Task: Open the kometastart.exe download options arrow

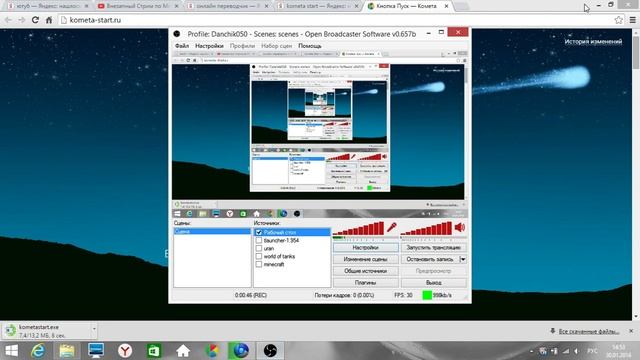Action: coord(94,329)
